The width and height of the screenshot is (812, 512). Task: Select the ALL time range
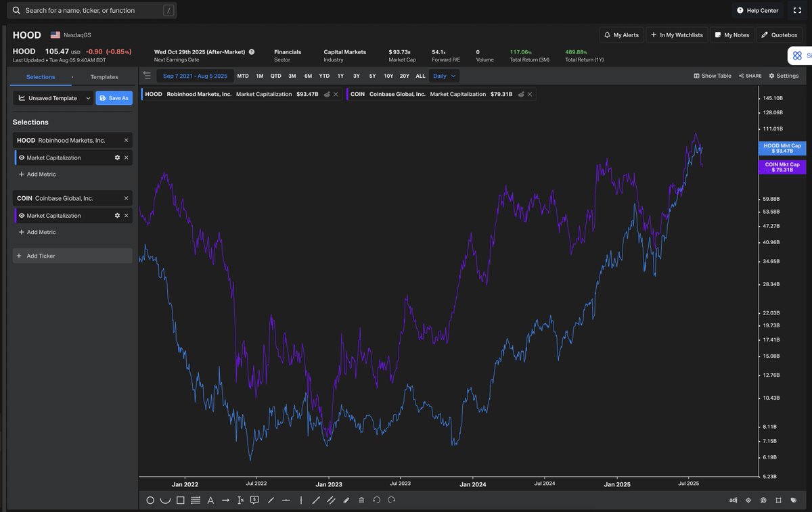[420, 76]
